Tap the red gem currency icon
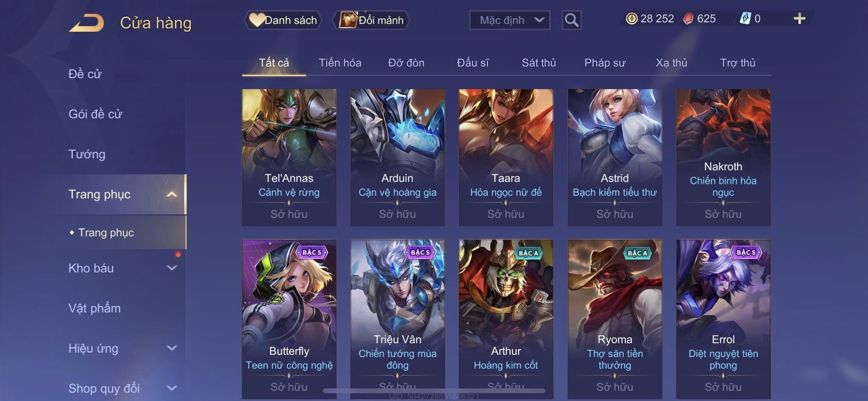 (x=688, y=19)
